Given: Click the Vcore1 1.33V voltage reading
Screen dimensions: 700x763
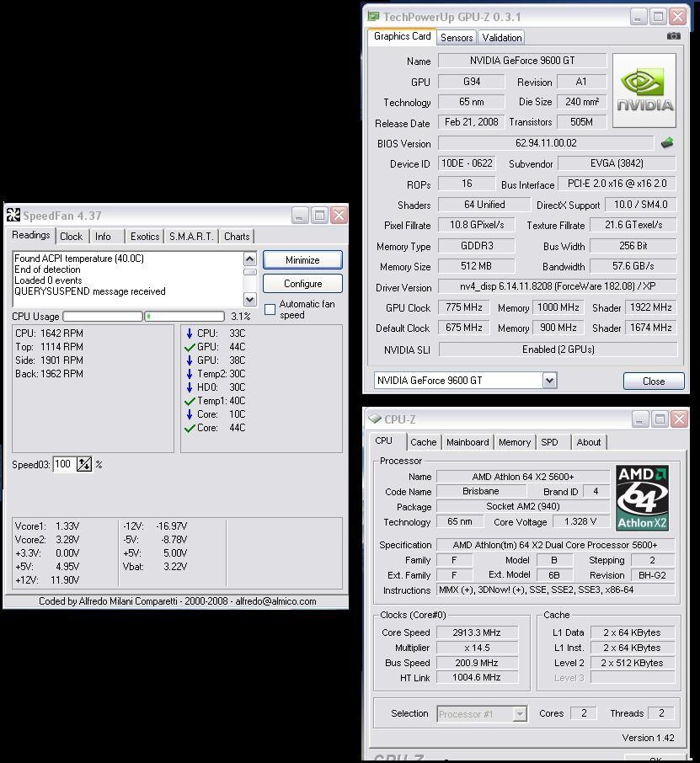Looking at the screenshot, I should pos(47,526).
